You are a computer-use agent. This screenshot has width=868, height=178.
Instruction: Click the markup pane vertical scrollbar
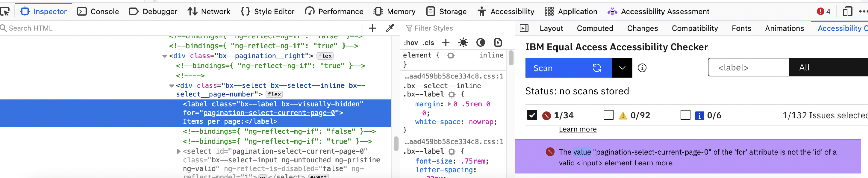click(x=396, y=144)
